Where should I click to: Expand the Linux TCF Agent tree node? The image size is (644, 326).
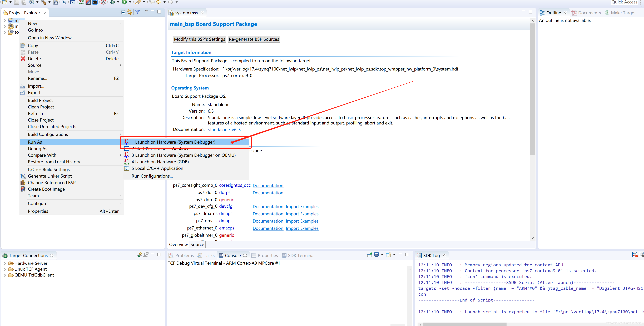(5, 269)
